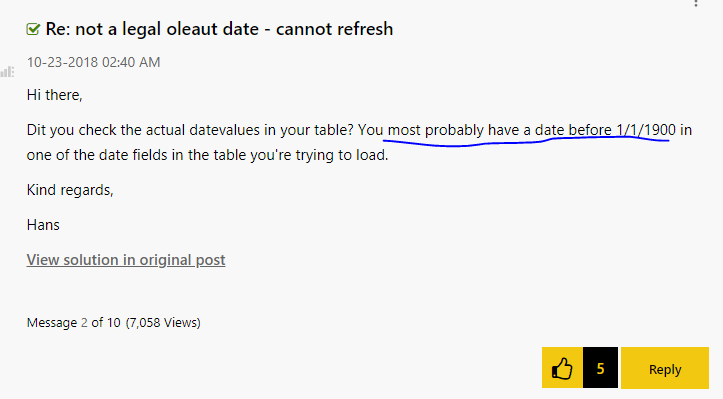Click the yellow Reply button
The height and width of the screenshot is (399, 723).
point(664,368)
